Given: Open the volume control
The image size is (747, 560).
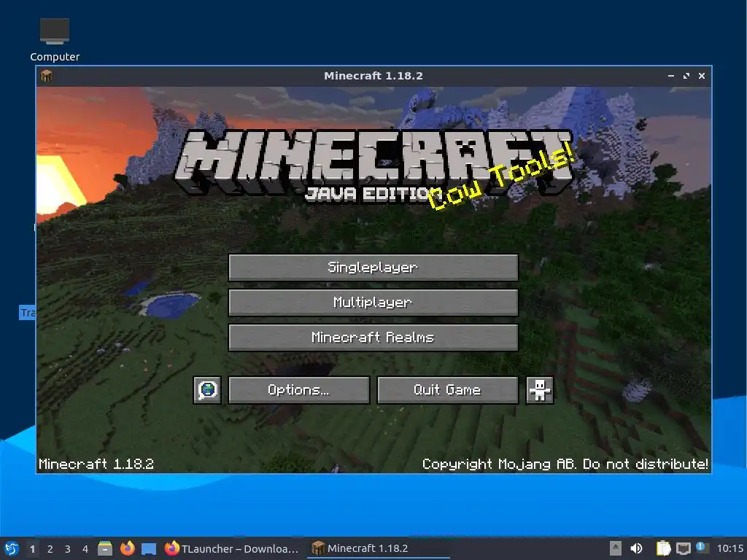Looking at the screenshot, I should 636,548.
